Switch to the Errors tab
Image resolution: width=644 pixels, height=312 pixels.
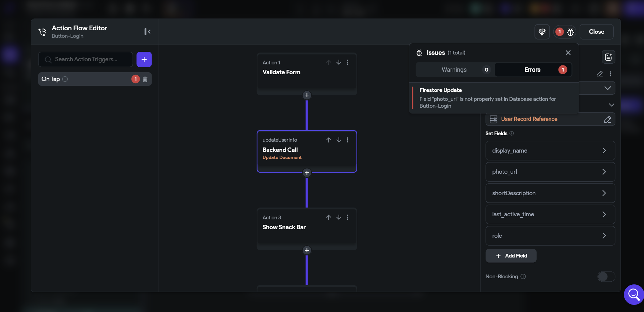tap(533, 70)
